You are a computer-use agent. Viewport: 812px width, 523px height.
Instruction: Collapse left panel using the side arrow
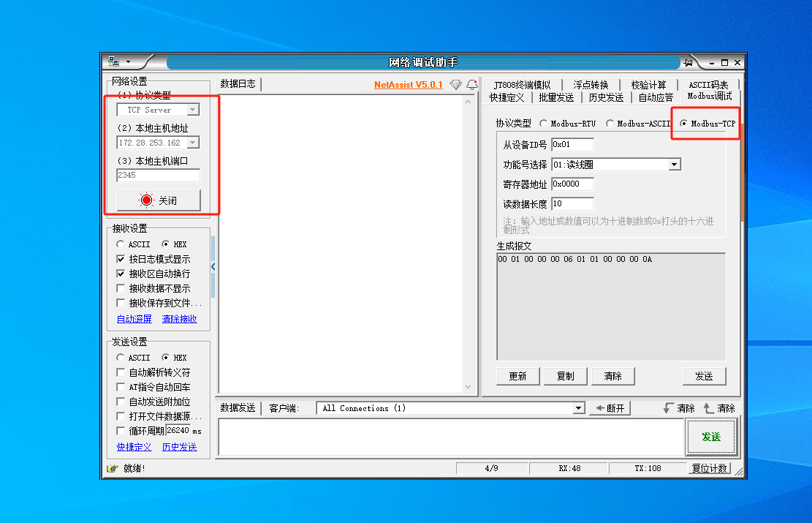point(213,266)
